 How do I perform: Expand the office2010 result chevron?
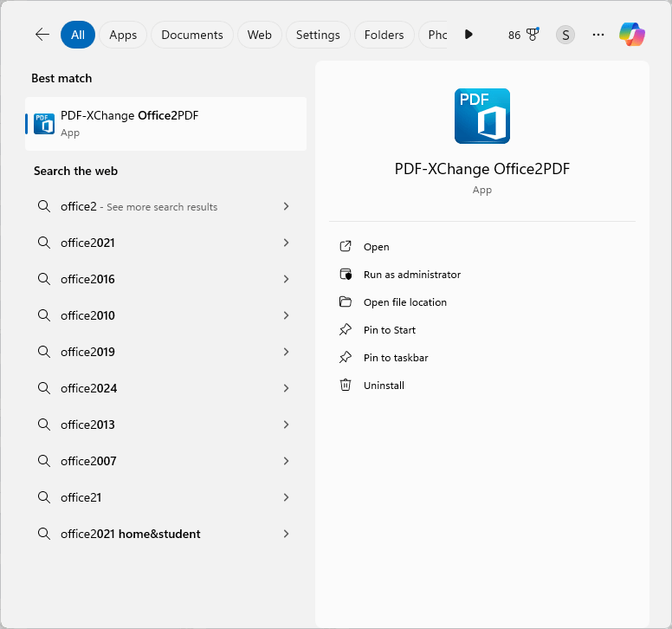click(x=287, y=315)
